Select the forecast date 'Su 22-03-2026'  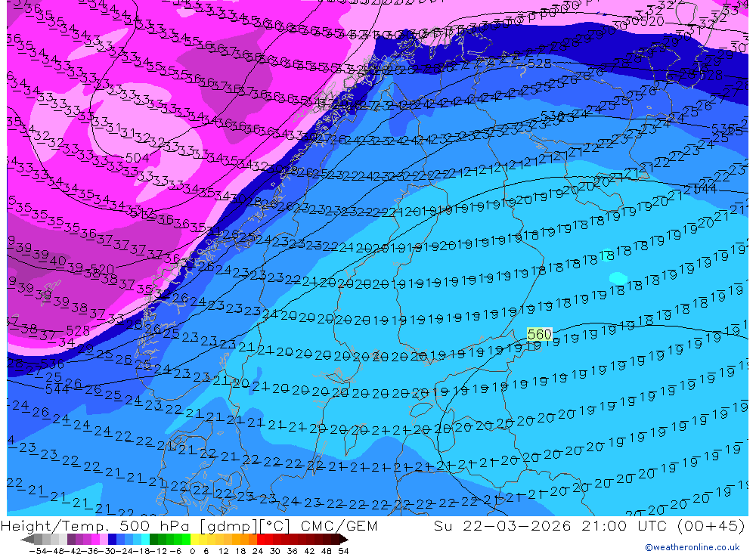point(502,526)
